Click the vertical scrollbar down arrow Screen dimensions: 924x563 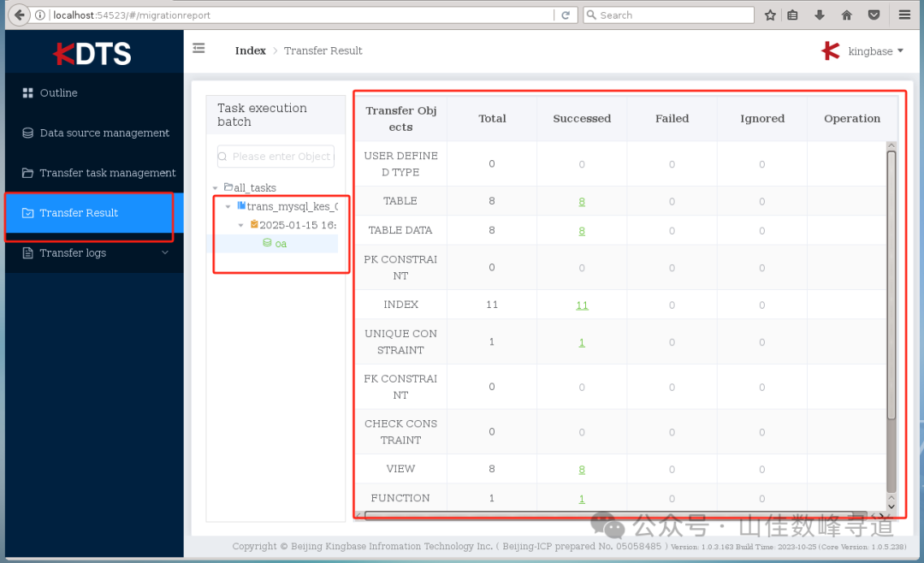[891, 507]
